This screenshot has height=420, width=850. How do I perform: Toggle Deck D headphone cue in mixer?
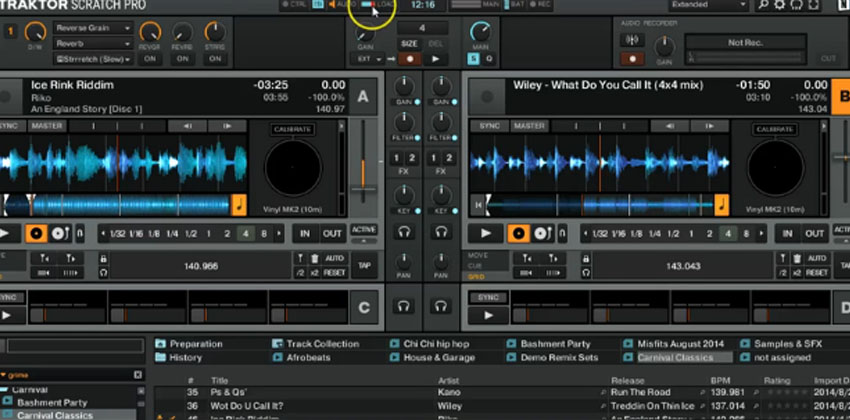pyautogui.click(x=441, y=307)
